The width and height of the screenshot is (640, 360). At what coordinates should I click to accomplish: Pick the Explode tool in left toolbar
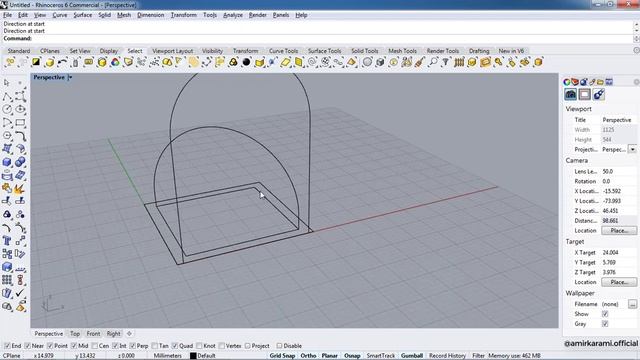point(20,188)
